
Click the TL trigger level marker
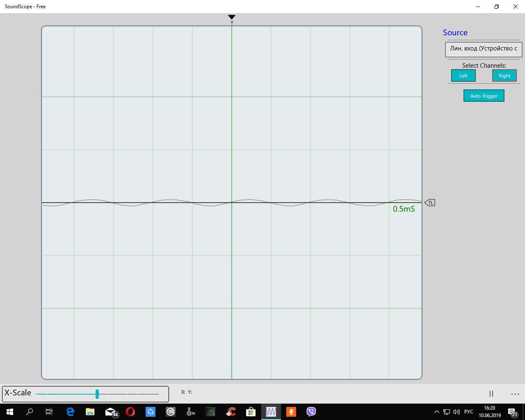pyautogui.click(x=430, y=203)
